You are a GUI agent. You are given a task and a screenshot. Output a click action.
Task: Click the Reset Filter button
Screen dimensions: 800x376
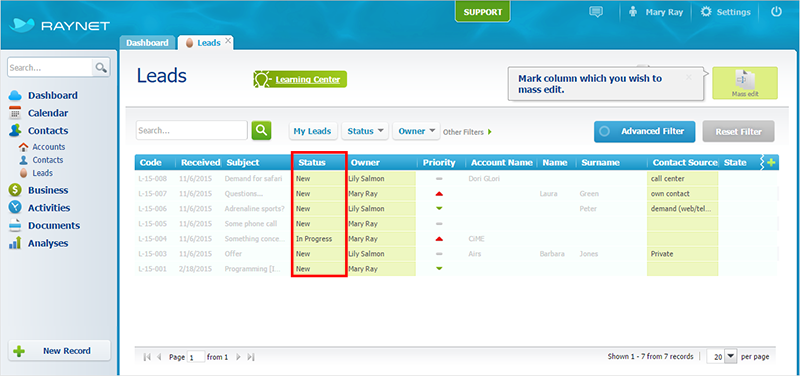coord(738,132)
